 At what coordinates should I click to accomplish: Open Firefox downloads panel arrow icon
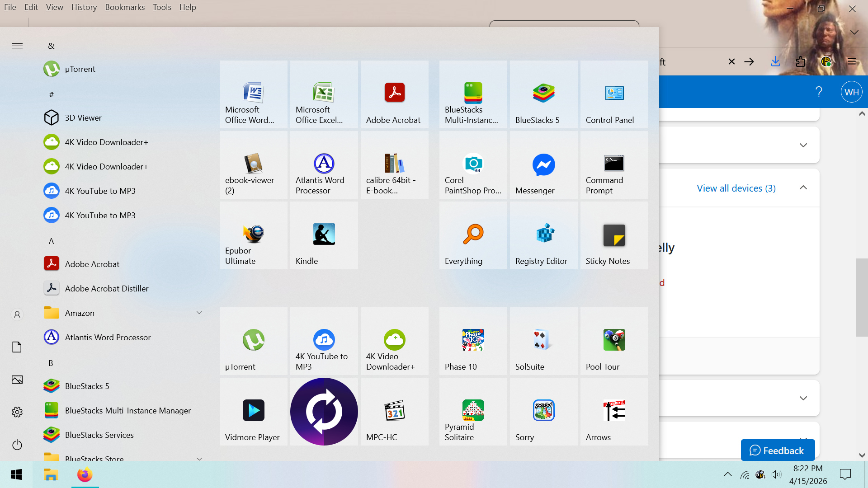point(775,61)
